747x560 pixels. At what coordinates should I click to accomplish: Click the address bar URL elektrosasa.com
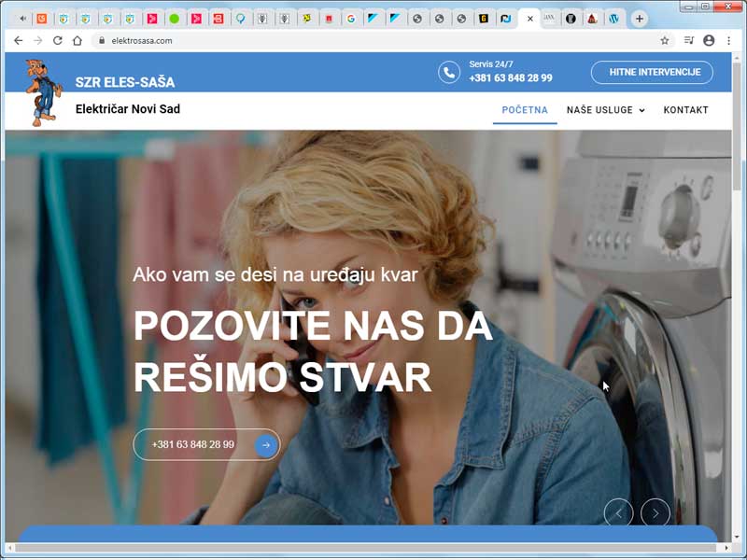[142, 41]
